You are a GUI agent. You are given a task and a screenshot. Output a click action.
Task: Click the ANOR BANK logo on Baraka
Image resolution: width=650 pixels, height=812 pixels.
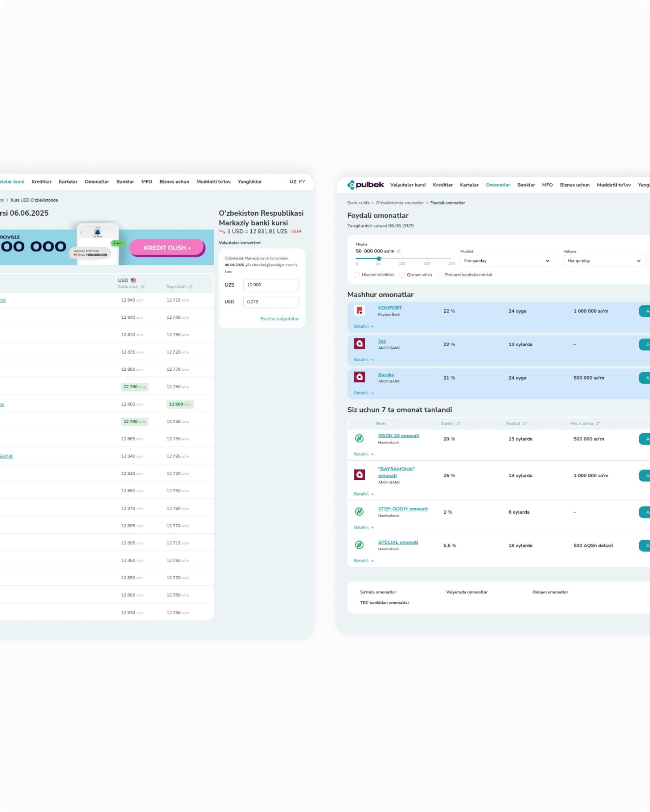pos(359,377)
